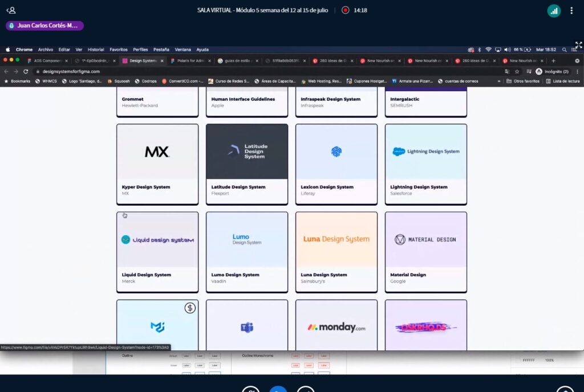Open the Bookmarks shortcut in bookmarks bar
Image resolution: width=584 pixels, height=392 pixels.
pos(17,81)
